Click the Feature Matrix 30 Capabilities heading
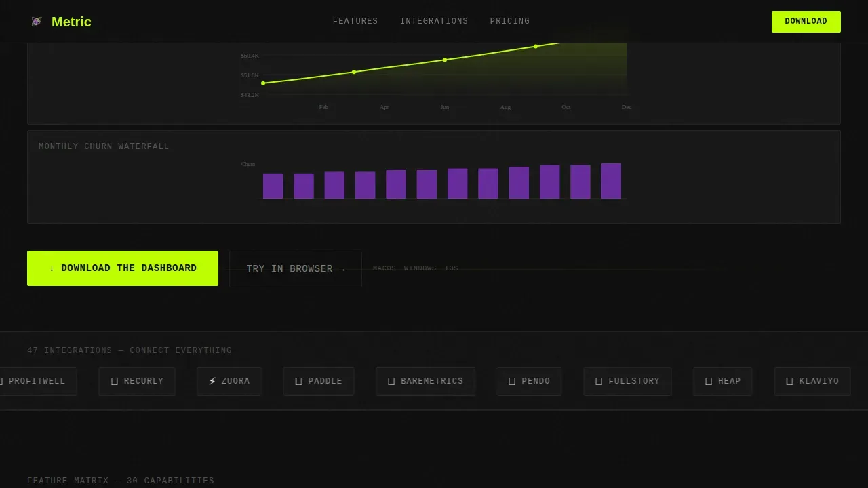 coord(121,481)
